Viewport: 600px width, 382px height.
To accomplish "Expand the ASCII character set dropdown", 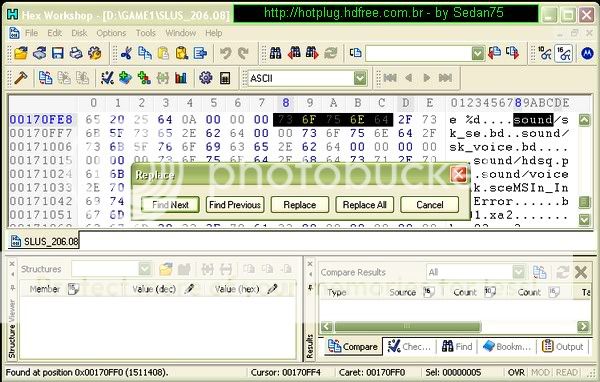I will [360, 78].
